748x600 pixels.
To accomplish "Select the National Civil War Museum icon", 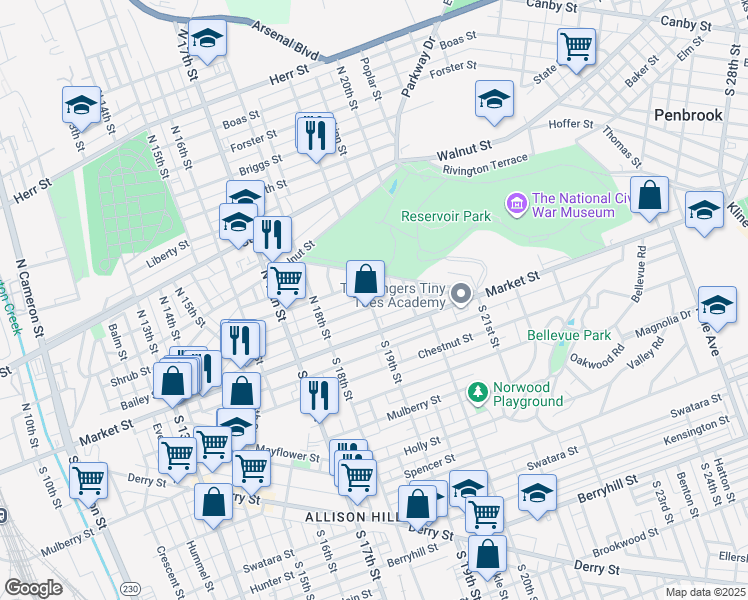I will 516,204.
